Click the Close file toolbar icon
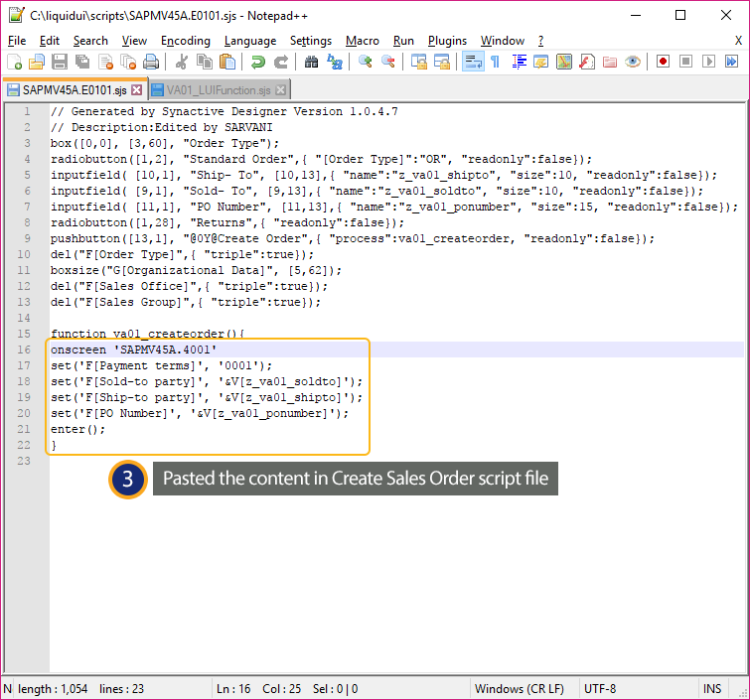Image resolution: width=750 pixels, height=700 pixels. click(x=105, y=62)
